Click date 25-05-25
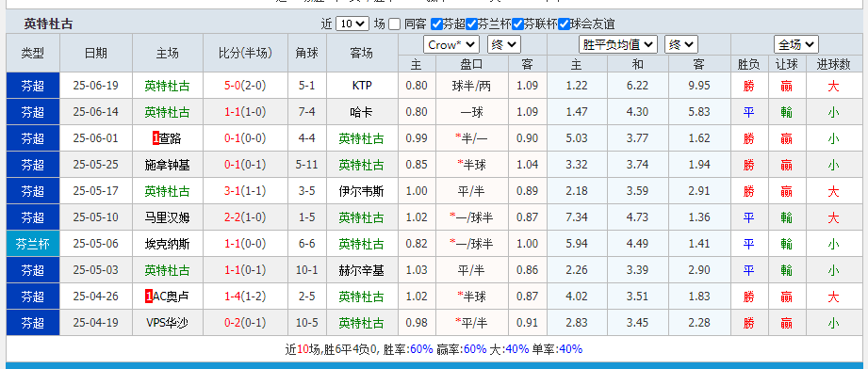This screenshot has height=369, width=868. pyautogui.click(x=96, y=165)
